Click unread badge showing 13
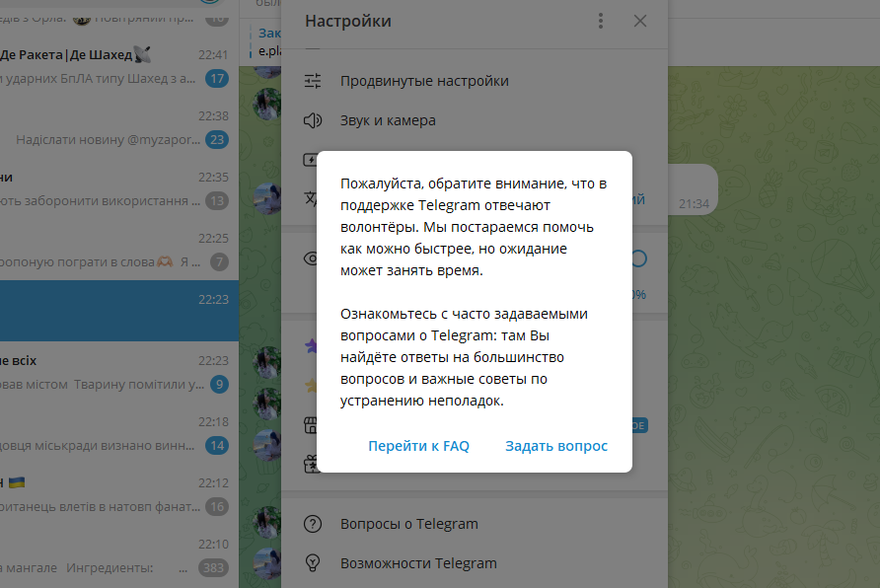 [x=217, y=201]
